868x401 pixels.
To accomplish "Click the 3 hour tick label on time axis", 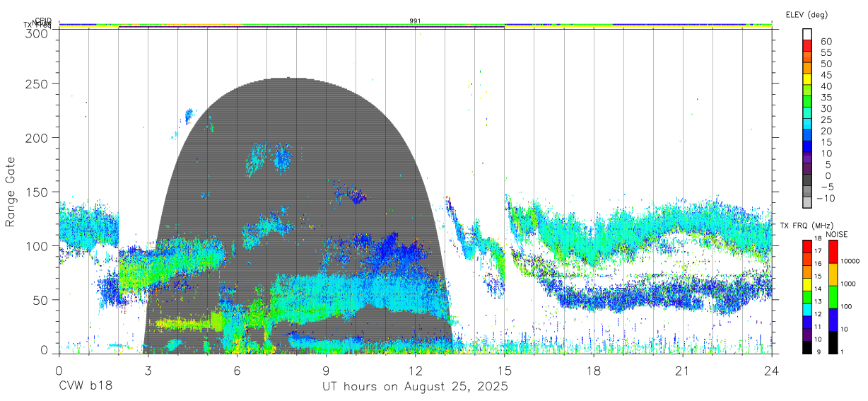I will 148,371.
